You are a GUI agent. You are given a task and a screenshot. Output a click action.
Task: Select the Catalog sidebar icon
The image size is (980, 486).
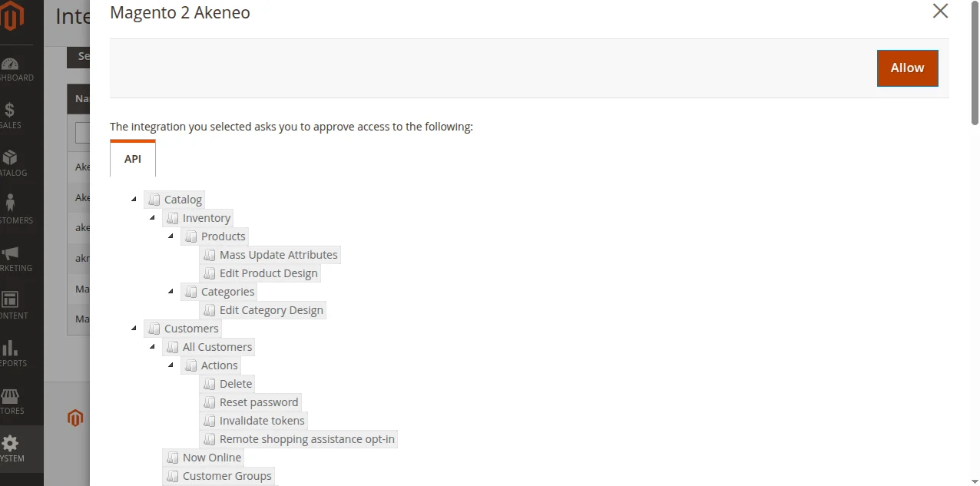pos(14,163)
